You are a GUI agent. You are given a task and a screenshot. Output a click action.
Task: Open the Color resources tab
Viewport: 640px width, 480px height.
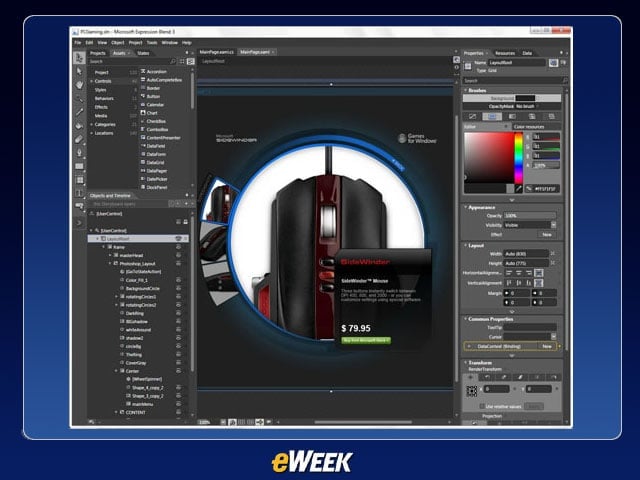tap(529, 127)
